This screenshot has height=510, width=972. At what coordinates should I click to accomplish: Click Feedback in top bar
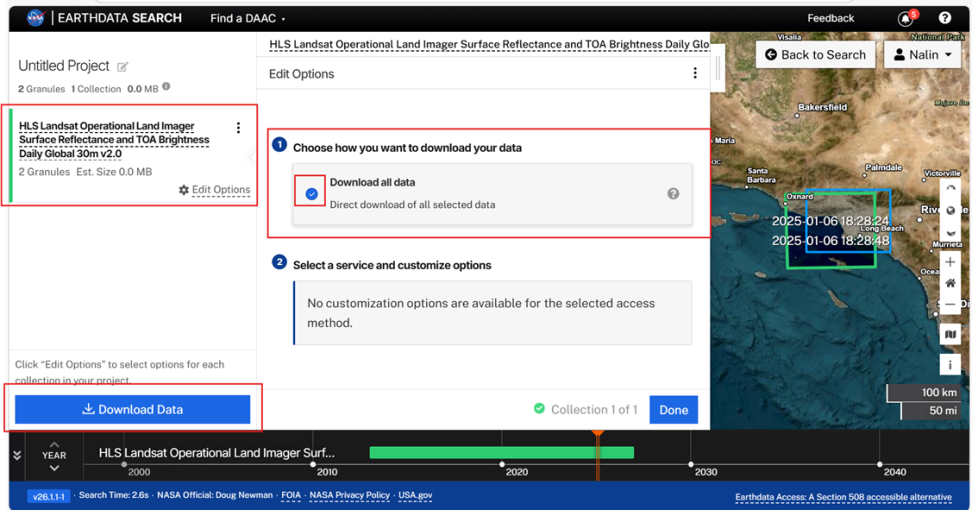(x=830, y=19)
